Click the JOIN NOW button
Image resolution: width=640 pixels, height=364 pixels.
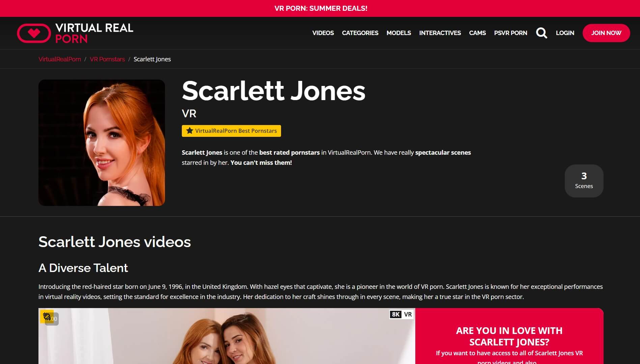606,33
